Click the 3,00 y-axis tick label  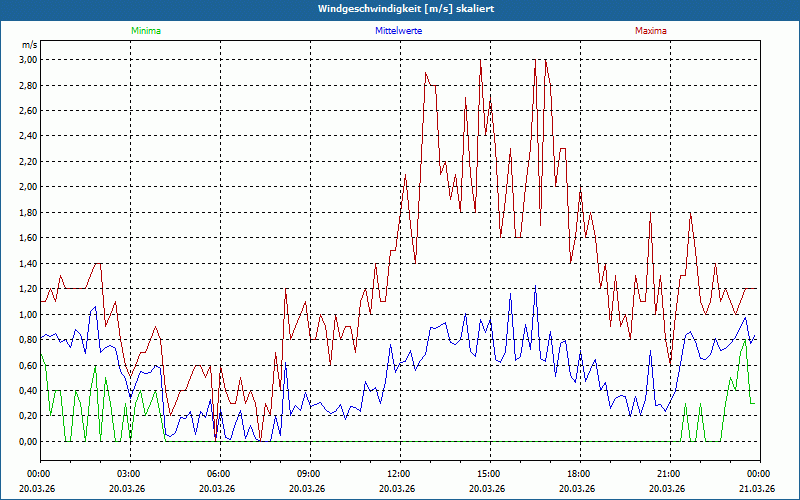coord(28,60)
